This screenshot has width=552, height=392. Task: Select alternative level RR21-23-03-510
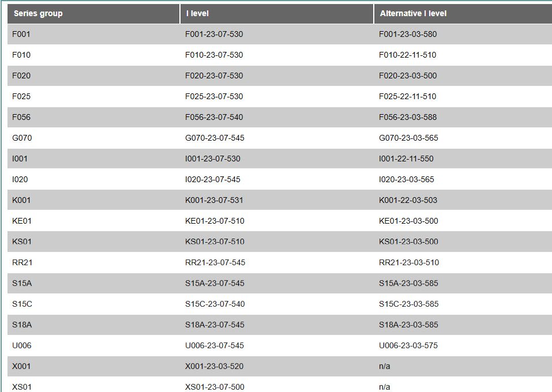409,262
